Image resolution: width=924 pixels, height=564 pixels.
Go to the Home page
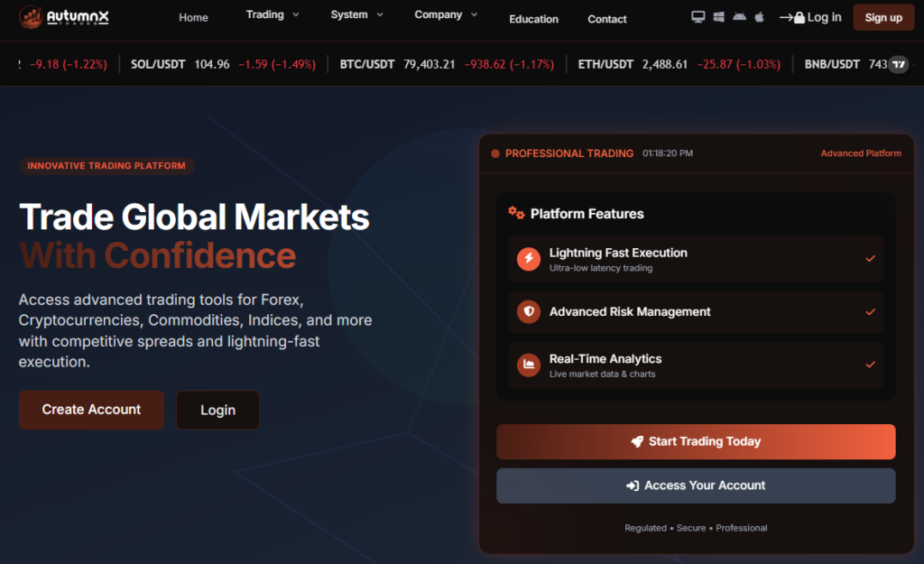coord(193,18)
